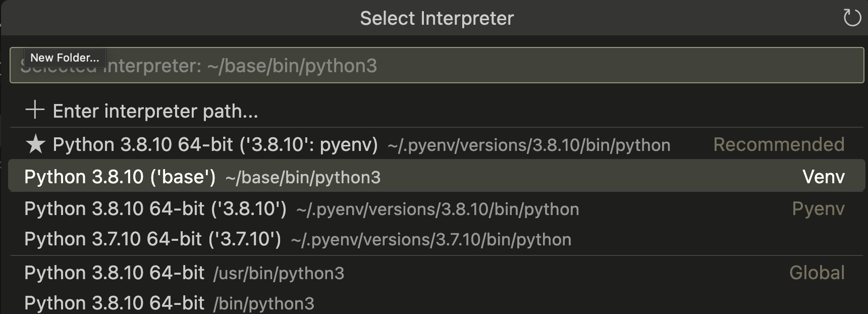Click the star icon on the recommended interpreter
Screen dimensions: 868x314
tap(35, 145)
